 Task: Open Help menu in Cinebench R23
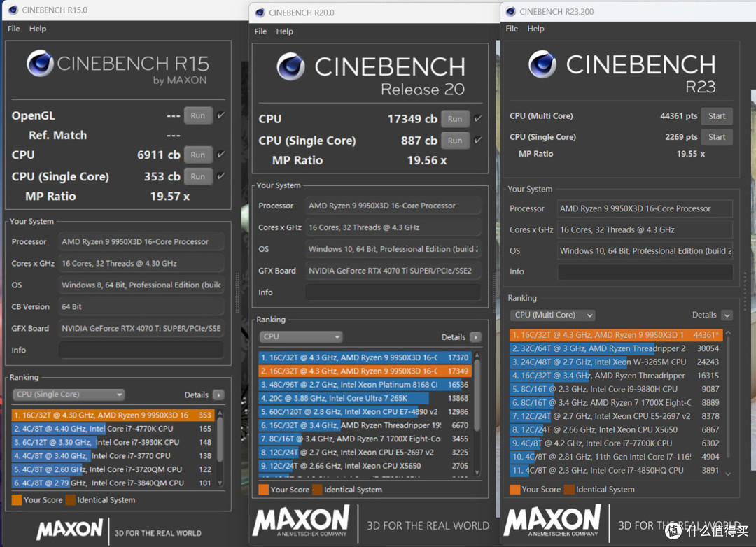tap(535, 29)
